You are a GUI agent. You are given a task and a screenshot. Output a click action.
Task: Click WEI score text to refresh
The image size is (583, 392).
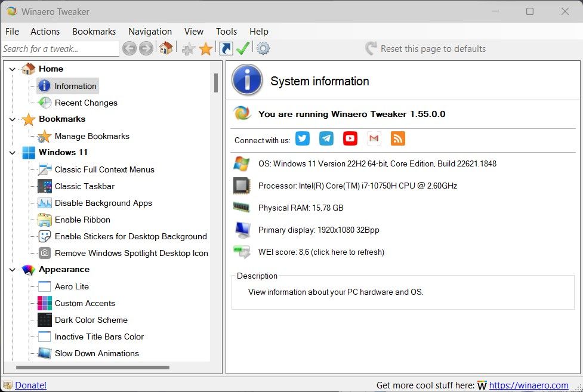[x=321, y=252]
